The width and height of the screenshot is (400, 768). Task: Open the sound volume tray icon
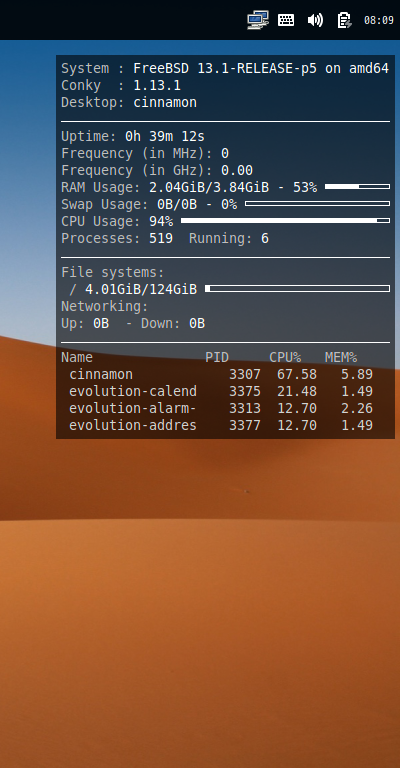click(x=315, y=20)
